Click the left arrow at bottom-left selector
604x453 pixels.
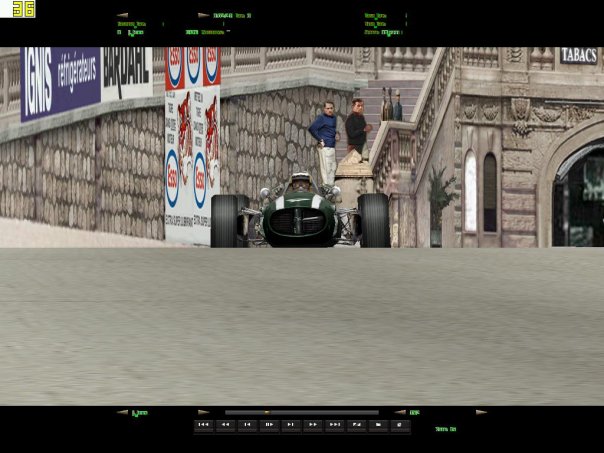tap(122, 412)
